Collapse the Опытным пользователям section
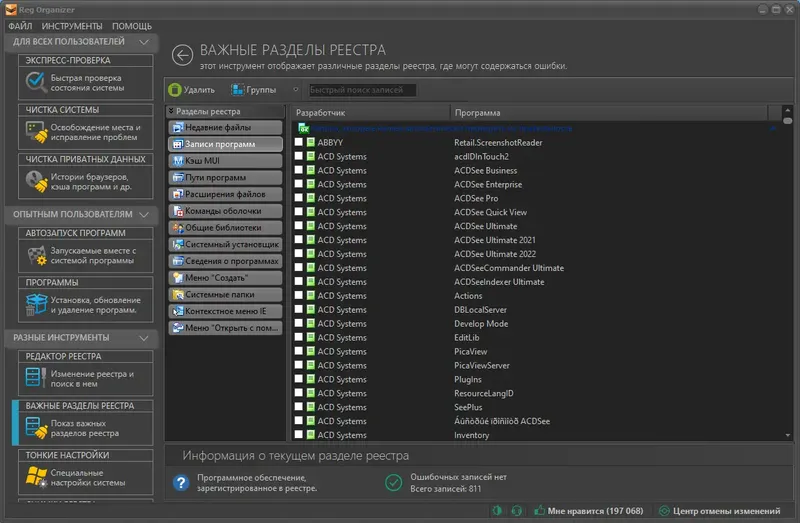The width and height of the screenshot is (800, 523). [144, 214]
